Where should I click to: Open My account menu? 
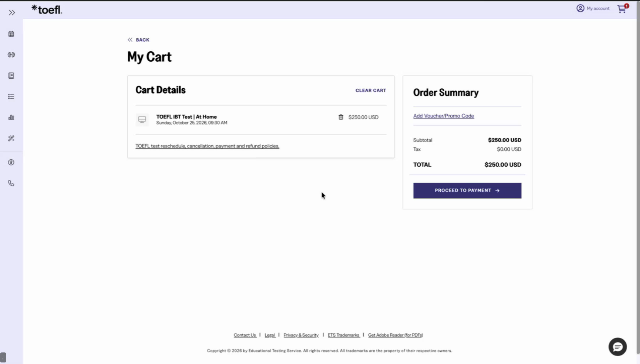point(593,8)
